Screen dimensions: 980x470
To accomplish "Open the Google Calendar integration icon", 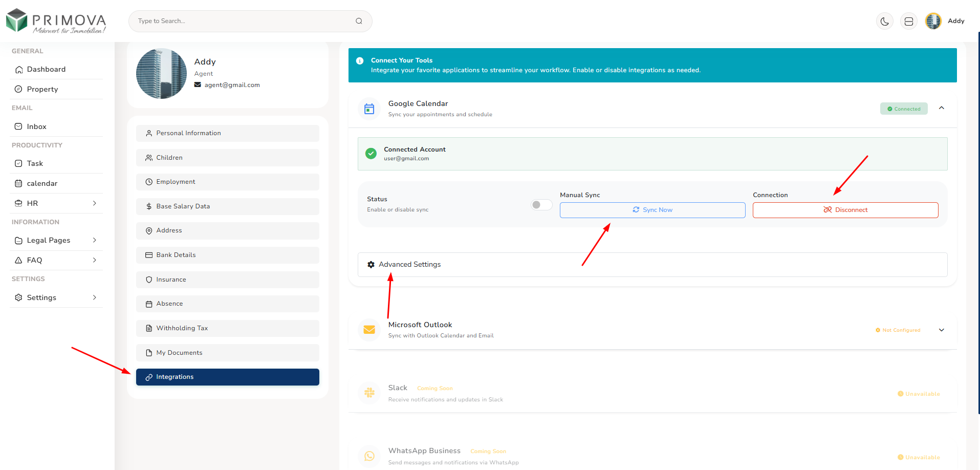I will (369, 108).
